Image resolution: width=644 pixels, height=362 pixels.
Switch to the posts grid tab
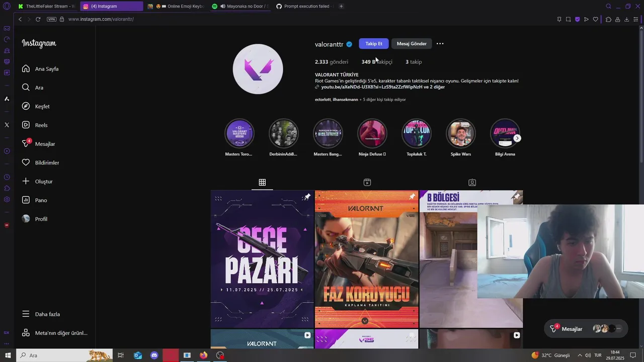point(262,183)
